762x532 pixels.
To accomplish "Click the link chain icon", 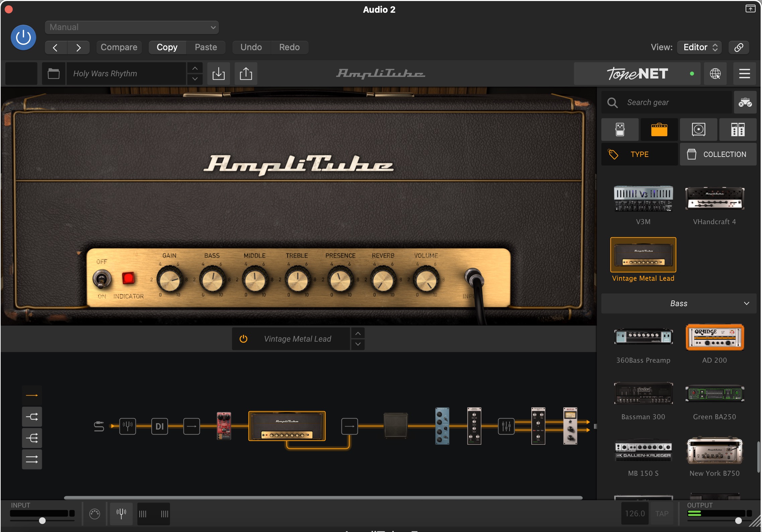I will coord(739,48).
